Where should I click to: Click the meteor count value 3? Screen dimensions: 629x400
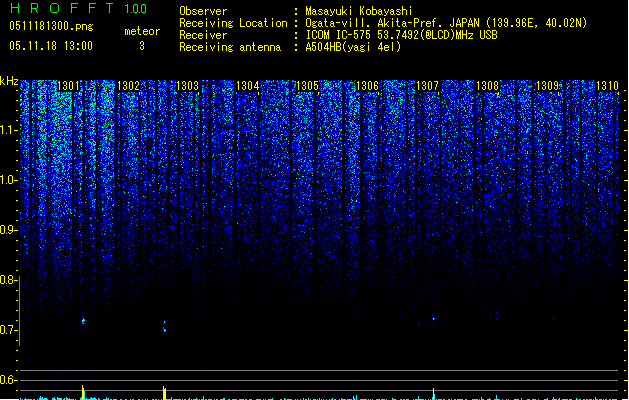pyautogui.click(x=142, y=46)
